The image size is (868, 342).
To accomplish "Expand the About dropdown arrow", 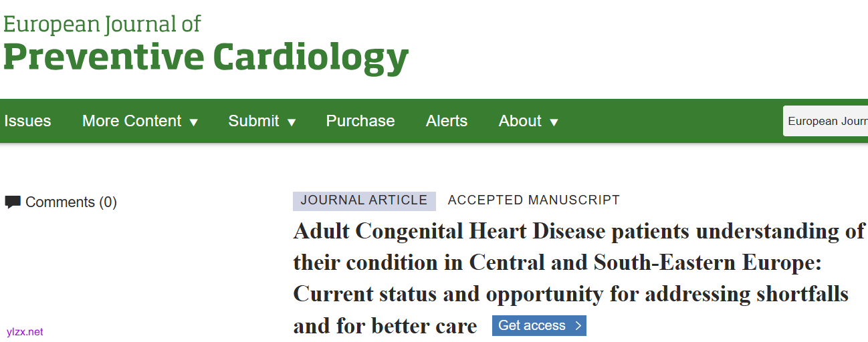I will coord(554,122).
